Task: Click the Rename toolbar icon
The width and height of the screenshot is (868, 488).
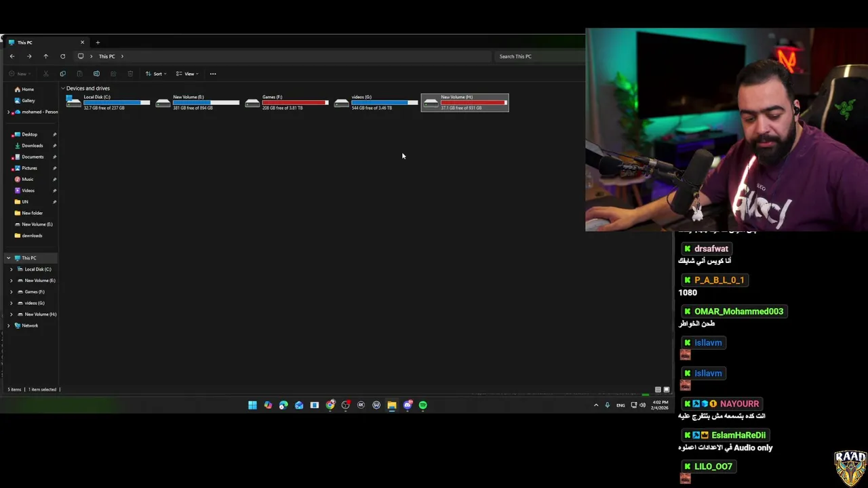Action: 96,74
